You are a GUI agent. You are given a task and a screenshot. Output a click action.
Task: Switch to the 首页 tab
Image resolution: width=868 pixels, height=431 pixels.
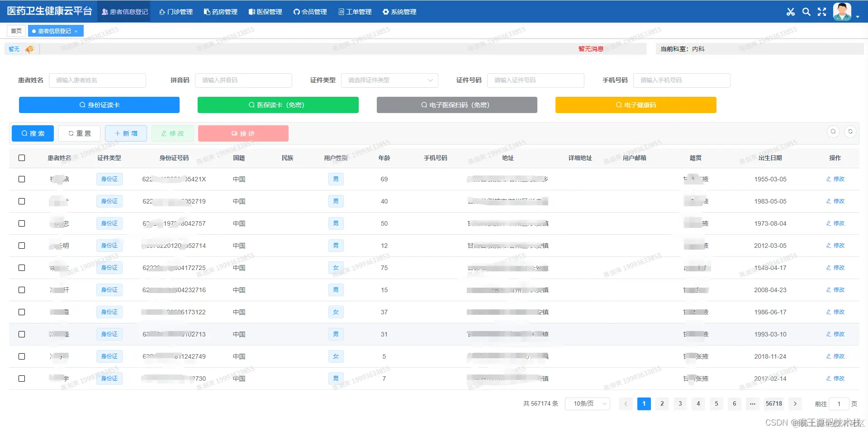16,31
